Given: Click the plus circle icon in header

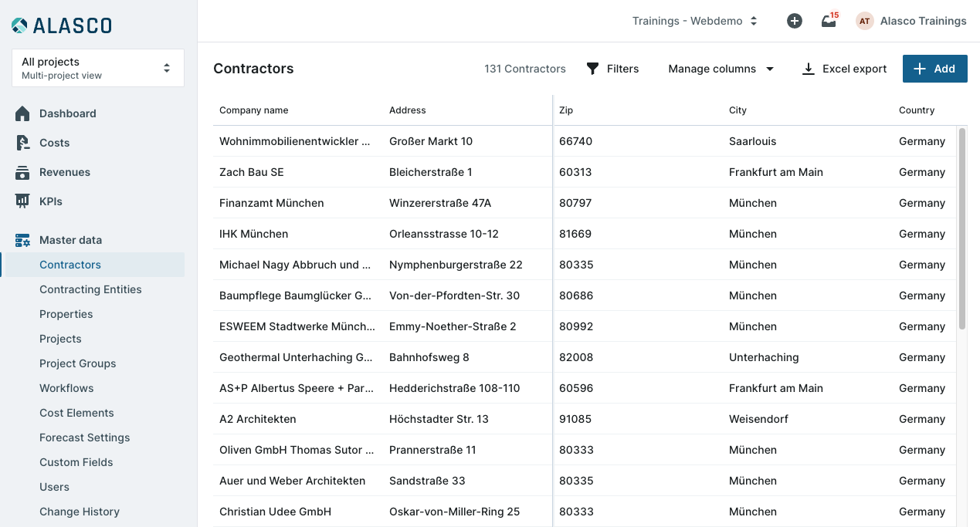Looking at the screenshot, I should pyautogui.click(x=795, y=21).
